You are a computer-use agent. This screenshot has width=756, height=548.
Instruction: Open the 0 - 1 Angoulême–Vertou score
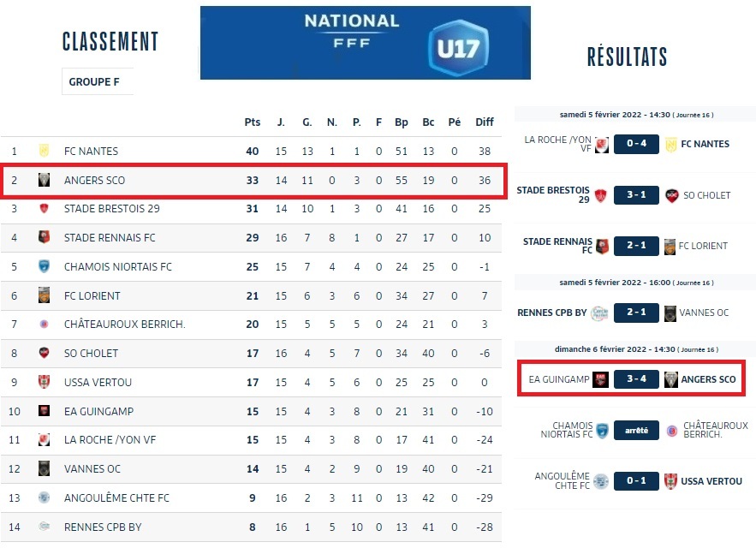[635, 481]
